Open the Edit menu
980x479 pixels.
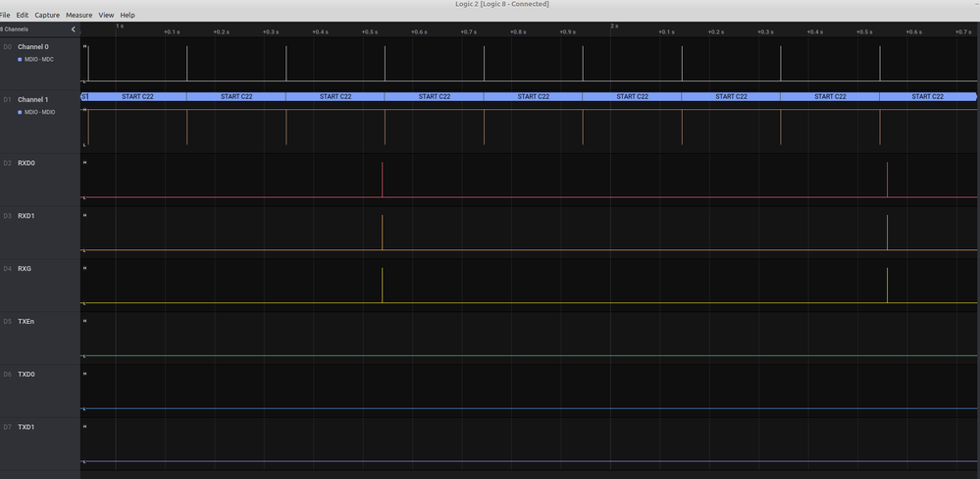(x=23, y=15)
